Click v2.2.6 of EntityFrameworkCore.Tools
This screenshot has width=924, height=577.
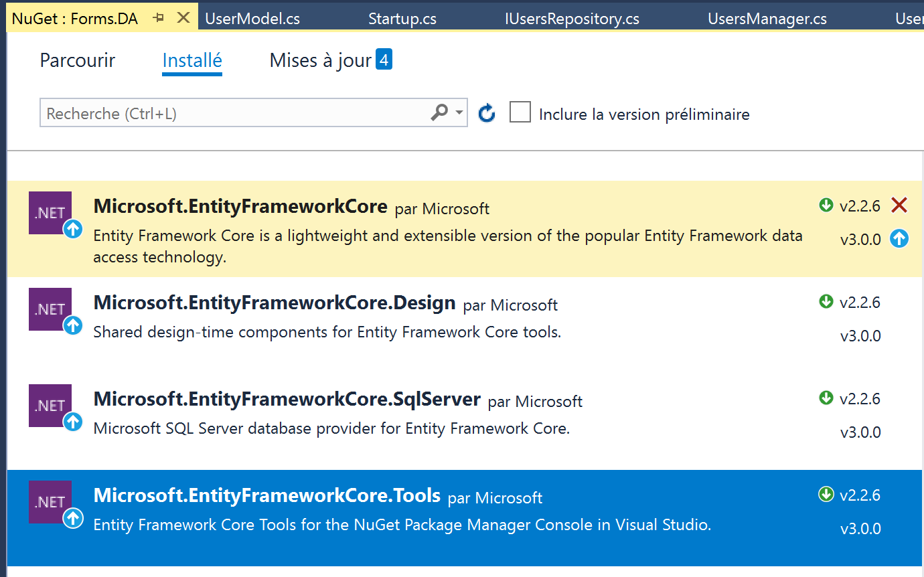click(x=860, y=495)
